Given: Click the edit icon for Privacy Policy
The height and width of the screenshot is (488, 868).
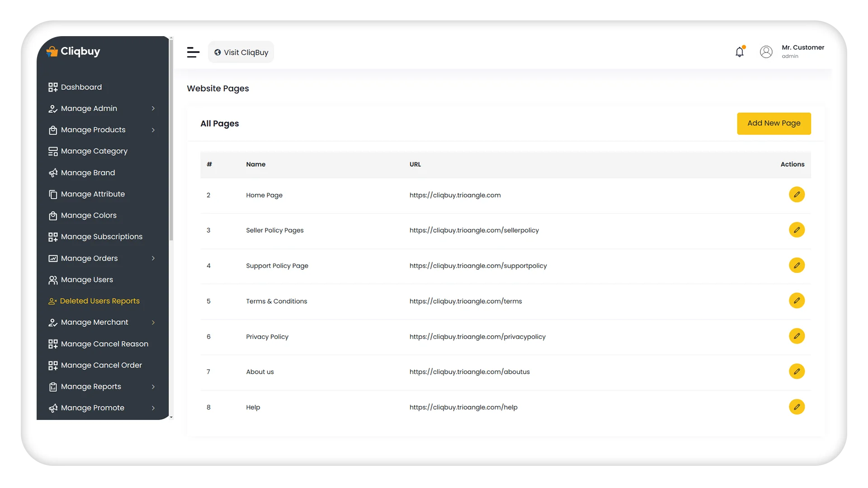Looking at the screenshot, I should pos(797,336).
